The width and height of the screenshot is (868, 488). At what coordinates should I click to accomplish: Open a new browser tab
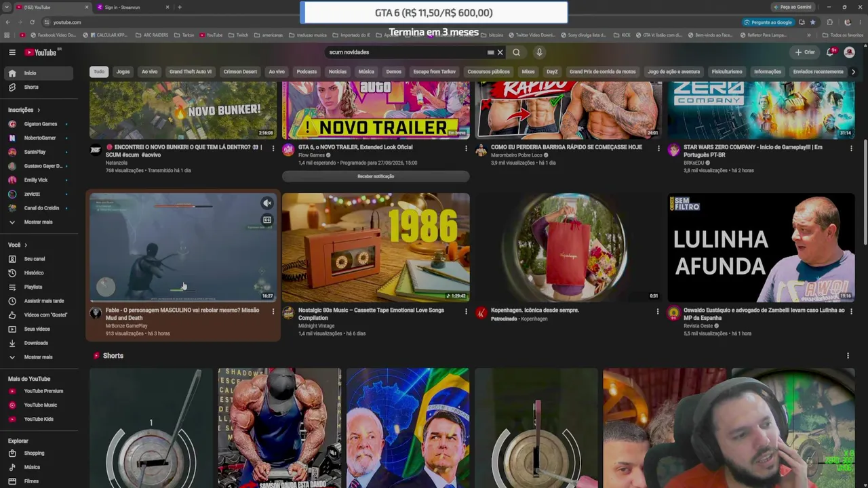(x=180, y=7)
